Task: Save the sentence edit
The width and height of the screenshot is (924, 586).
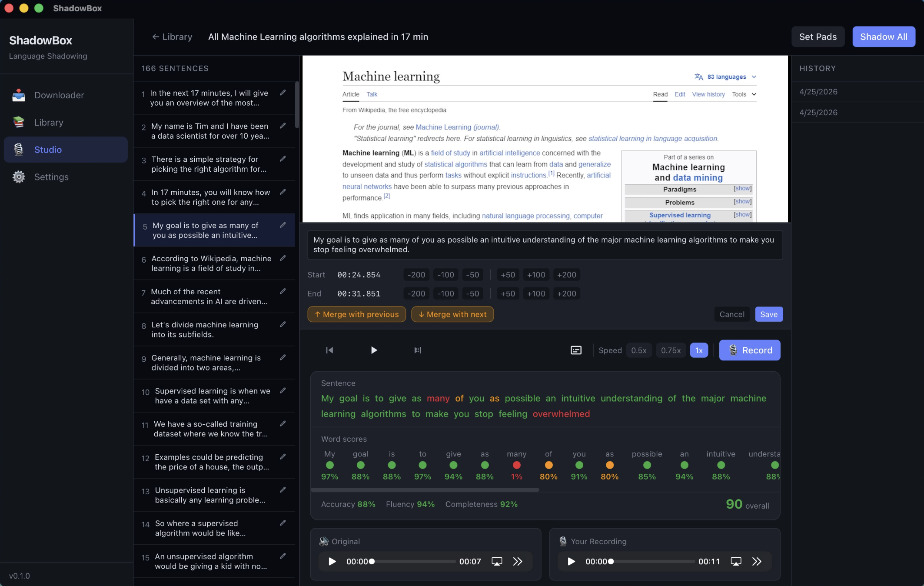Action: point(769,314)
